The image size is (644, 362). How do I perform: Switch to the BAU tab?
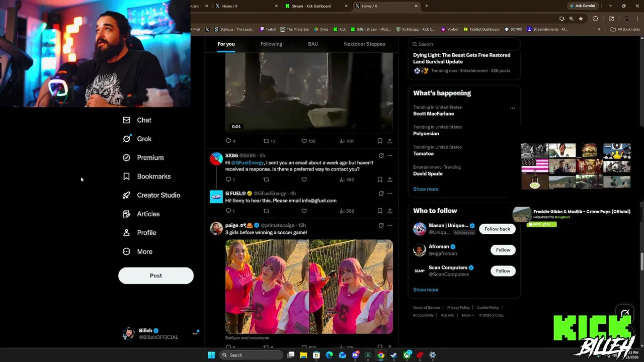click(313, 44)
